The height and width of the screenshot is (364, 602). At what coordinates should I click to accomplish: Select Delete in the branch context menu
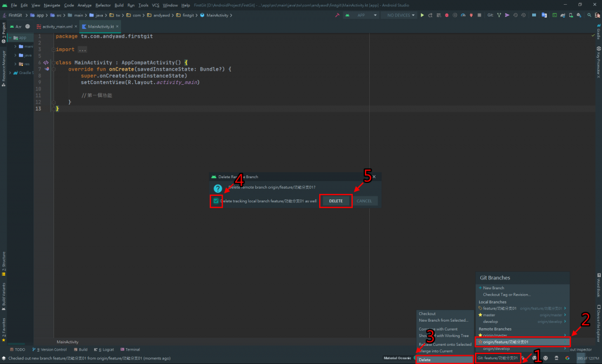click(444, 360)
